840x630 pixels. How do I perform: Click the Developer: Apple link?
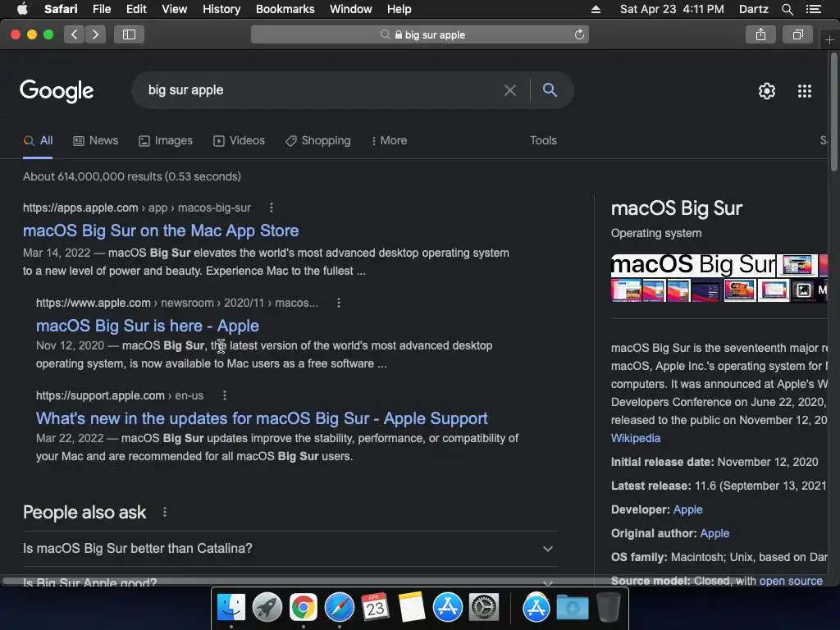click(x=687, y=509)
